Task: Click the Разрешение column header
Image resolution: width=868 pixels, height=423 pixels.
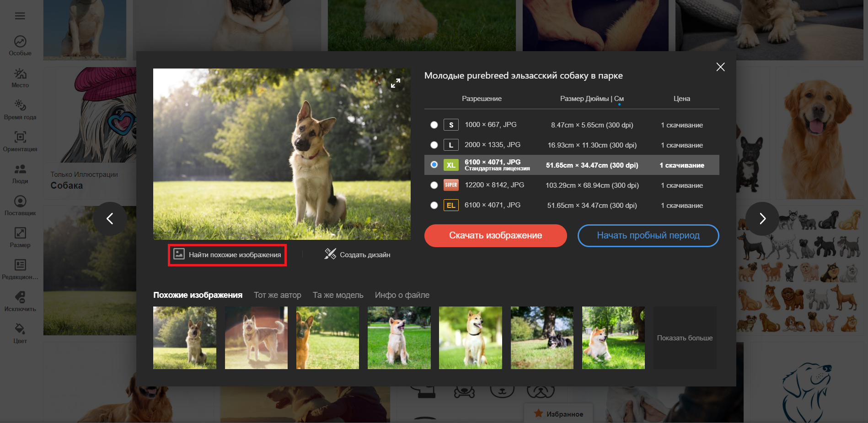Action: point(482,99)
